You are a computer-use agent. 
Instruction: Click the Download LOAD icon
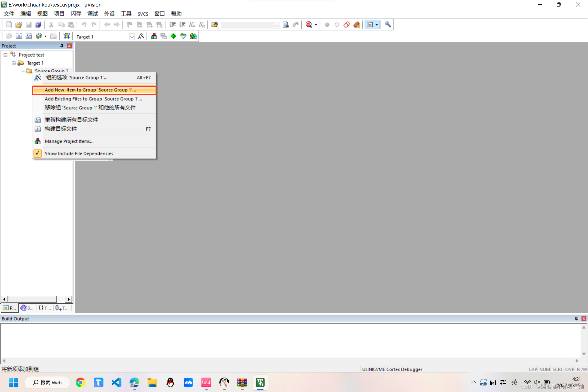click(x=67, y=36)
